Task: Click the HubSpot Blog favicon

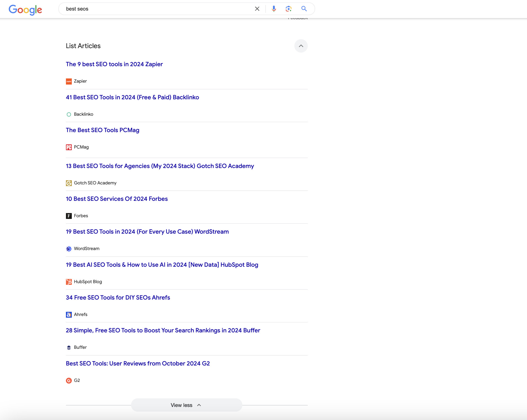Action: pyautogui.click(x=69, y=281)
